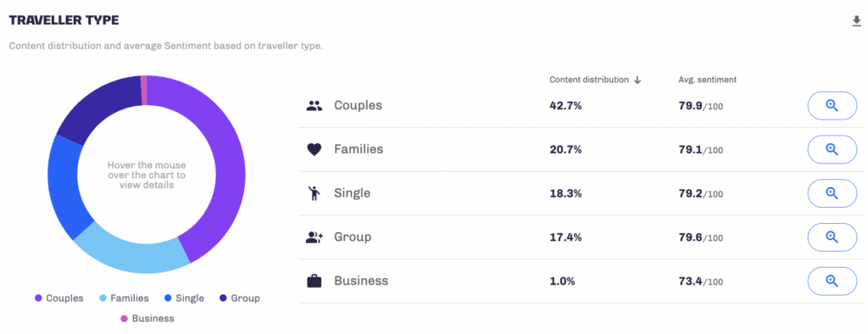Toggle Families series in chart legend
Viewport: 868px width, 334px height.
tap(124, 298)
